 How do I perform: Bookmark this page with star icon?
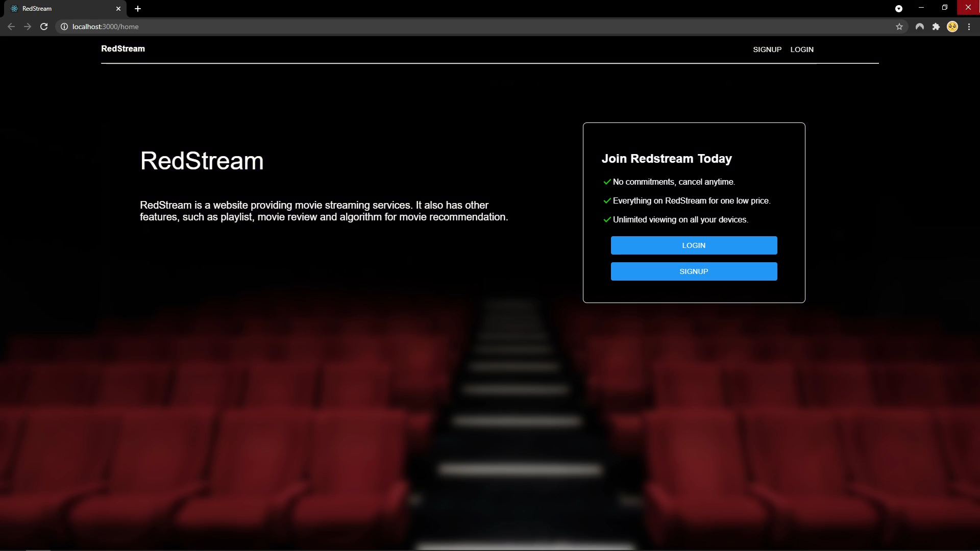[899, 27]
